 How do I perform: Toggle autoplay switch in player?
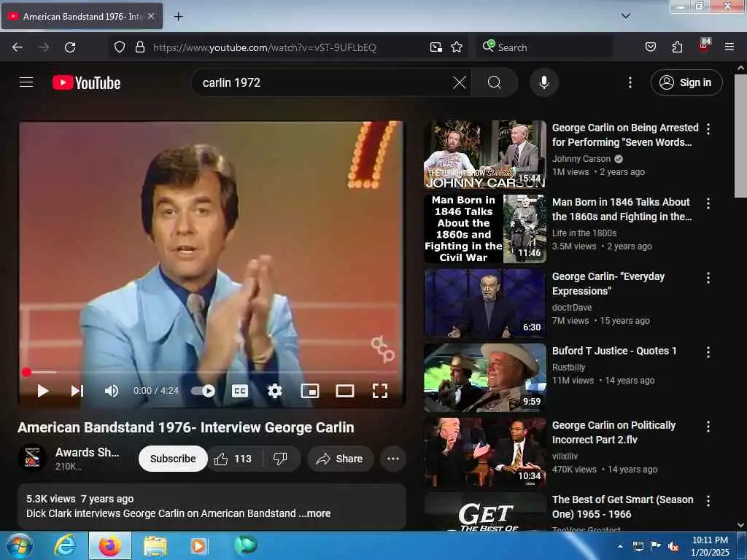click(203, 391)
